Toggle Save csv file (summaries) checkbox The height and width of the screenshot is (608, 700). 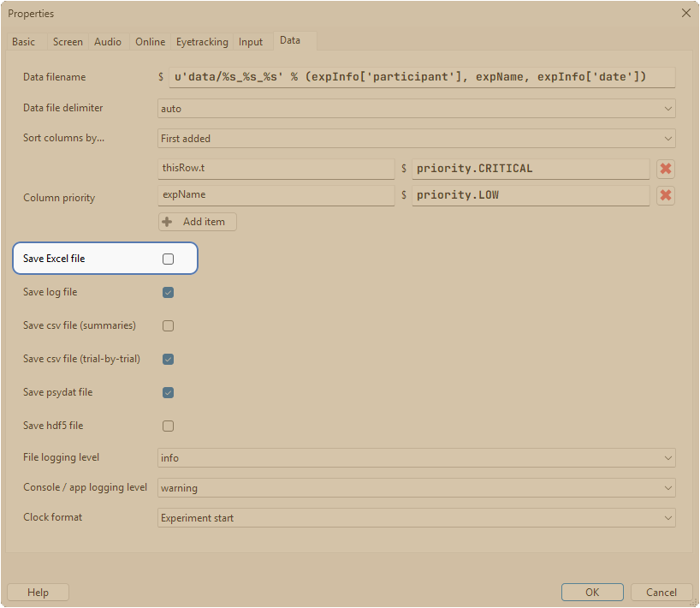click(168, 326)
